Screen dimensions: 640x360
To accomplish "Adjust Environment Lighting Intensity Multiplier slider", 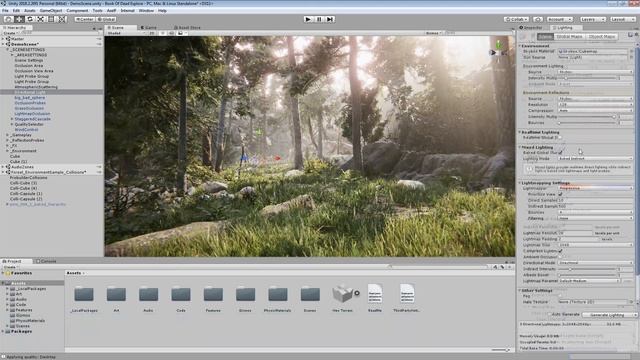I will [588, 78].
